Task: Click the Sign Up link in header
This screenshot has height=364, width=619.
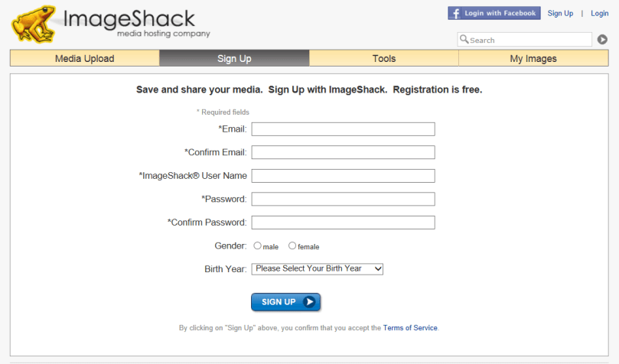Action: 560,14
